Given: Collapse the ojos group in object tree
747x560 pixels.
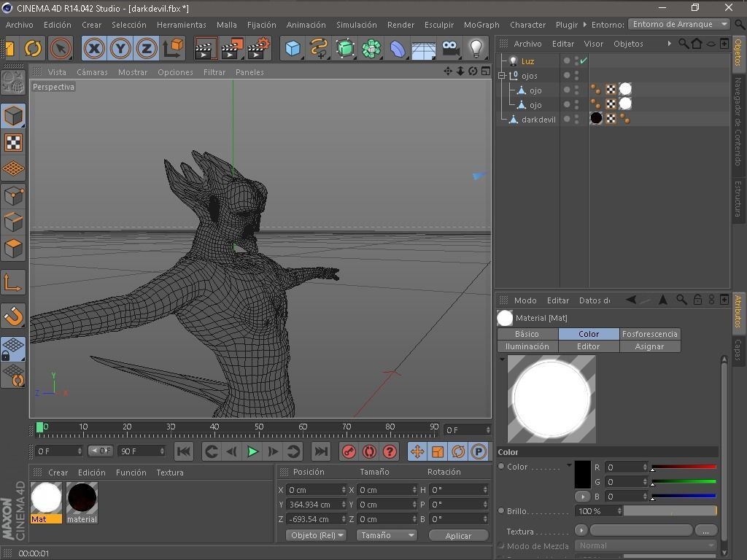Looking at the screenshot, I should click(502, 75).
